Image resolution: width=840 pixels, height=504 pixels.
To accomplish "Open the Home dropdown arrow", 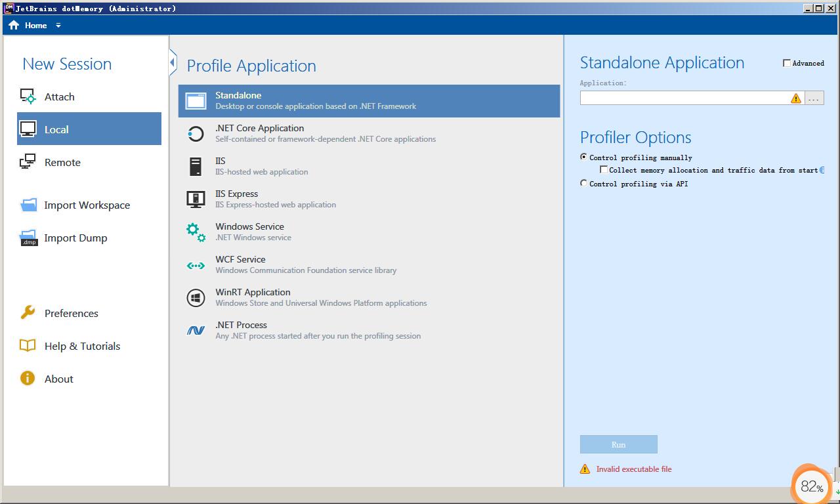I will [x=58, y=26].
